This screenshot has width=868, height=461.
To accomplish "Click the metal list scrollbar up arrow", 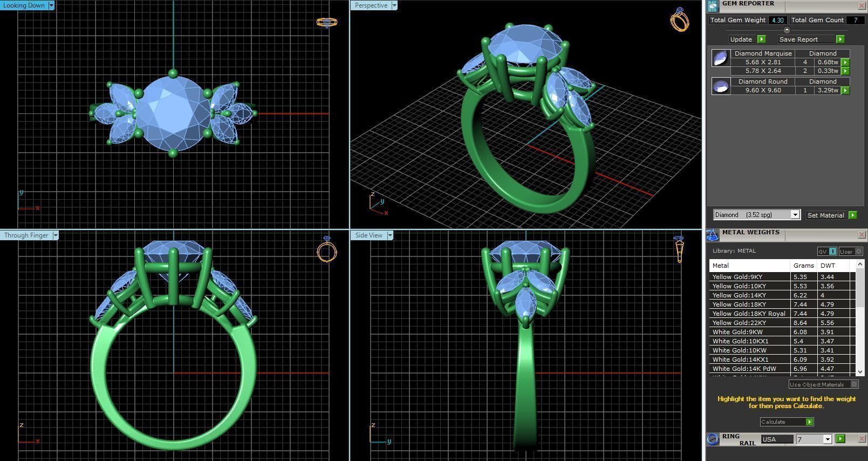I will pyautogui.click(x=860, y=264).
